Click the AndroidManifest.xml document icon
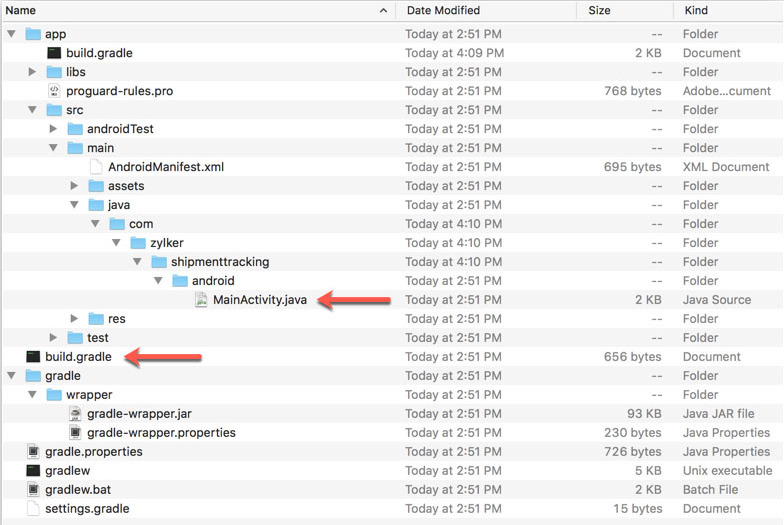The image size is (784, 525). [97, 167]
